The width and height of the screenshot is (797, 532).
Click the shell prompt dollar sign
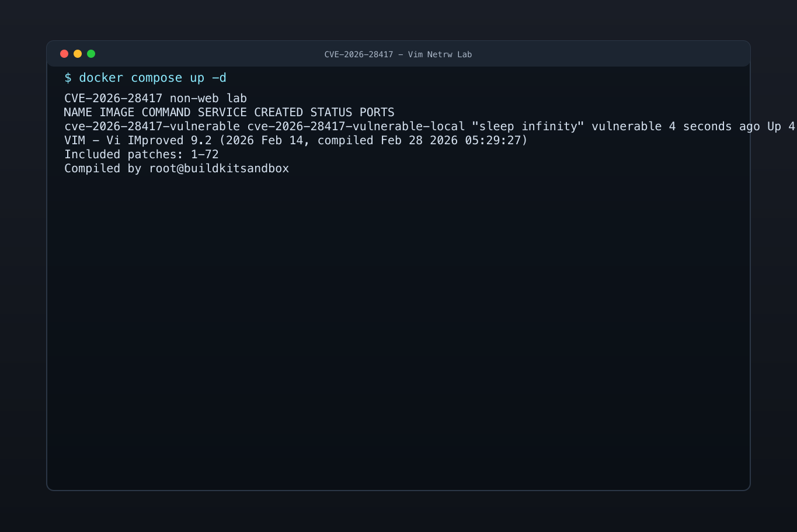coord(68,77)
